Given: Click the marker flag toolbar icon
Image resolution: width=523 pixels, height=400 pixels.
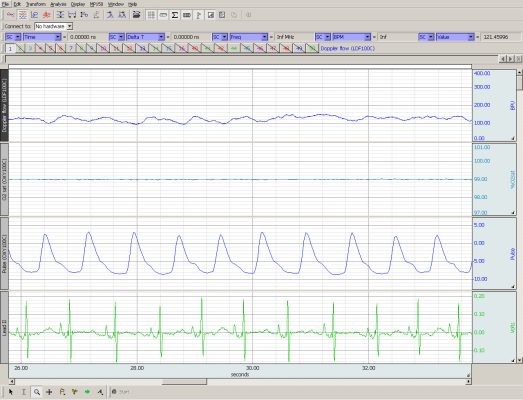Looking at the screenshot, I should [198, 15].
